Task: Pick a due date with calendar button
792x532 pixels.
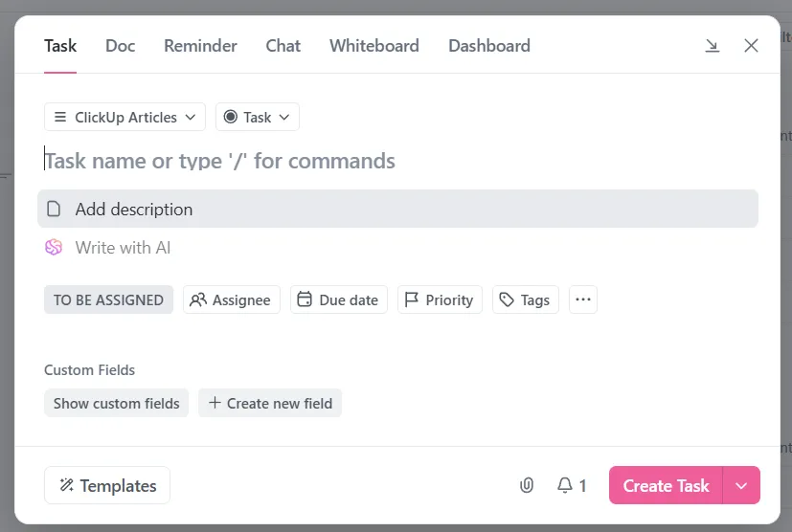Action: tap(338, 299)
